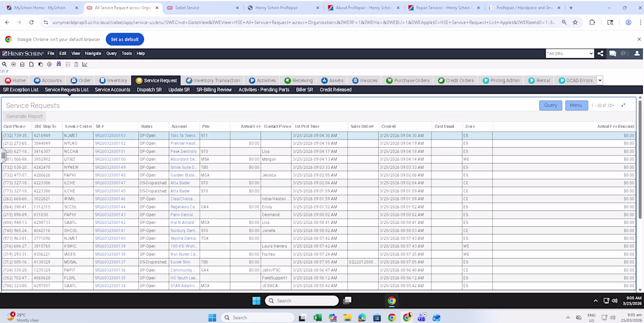
Task: Click the magnifier search icon in Siebel toolbar
Action: coord(4,64)
